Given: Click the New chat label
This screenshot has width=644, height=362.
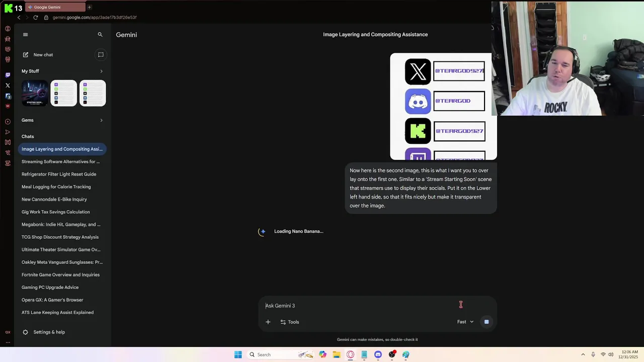Looking at the screenshot, I should tap(43, 55).
